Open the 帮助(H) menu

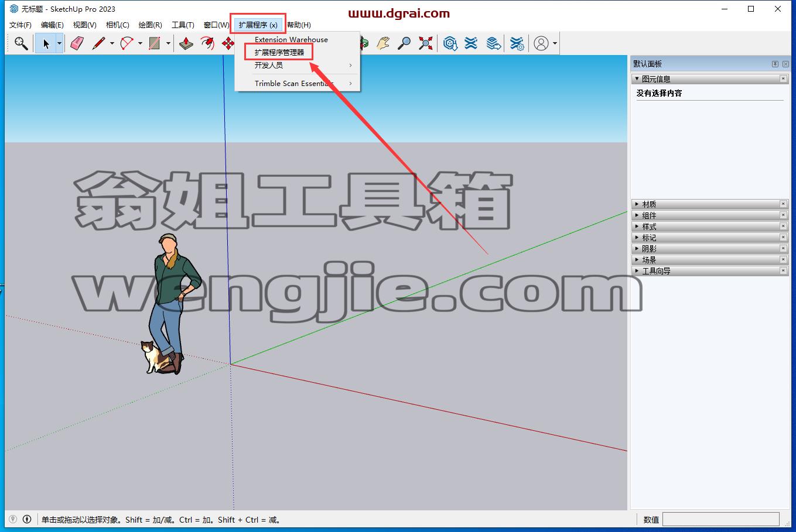click(299, 25)
